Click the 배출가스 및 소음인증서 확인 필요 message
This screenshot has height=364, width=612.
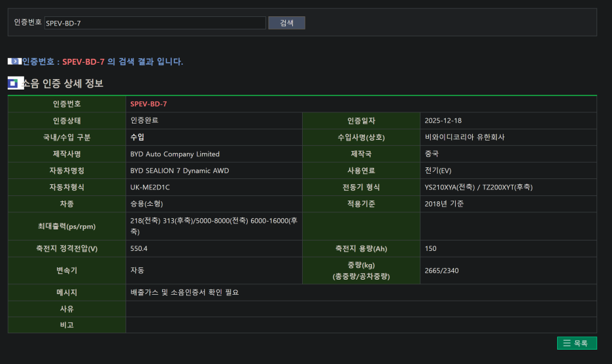(184, 292)
